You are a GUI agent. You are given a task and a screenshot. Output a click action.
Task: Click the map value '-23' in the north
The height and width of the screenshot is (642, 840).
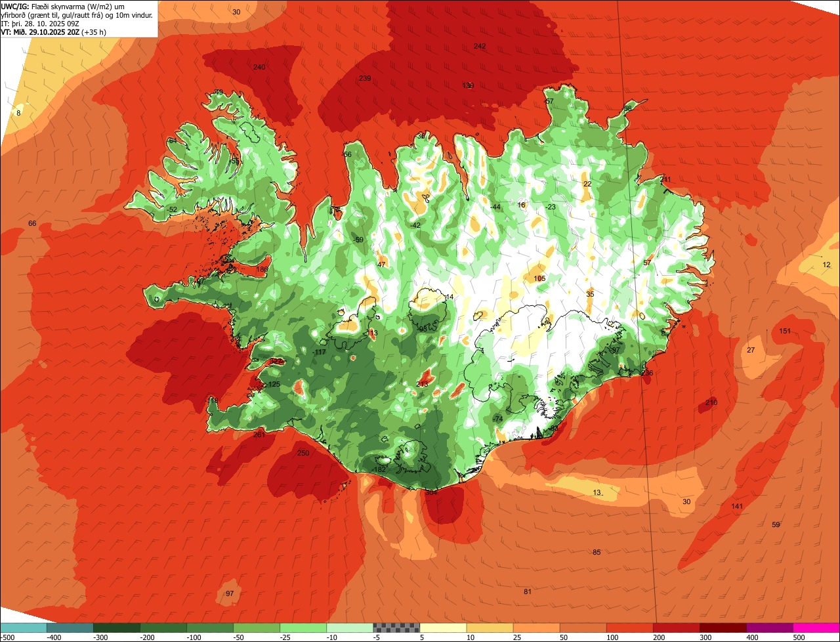pyautogui.click(x=551, y=207)
